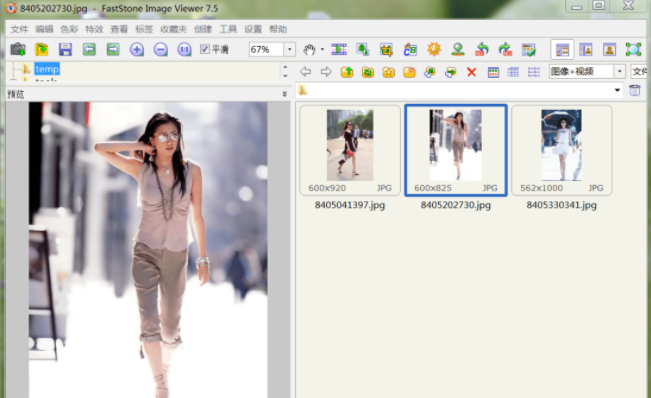651x398 pixels.
Task: Open the 查看 menu
Action: point(119,29)
